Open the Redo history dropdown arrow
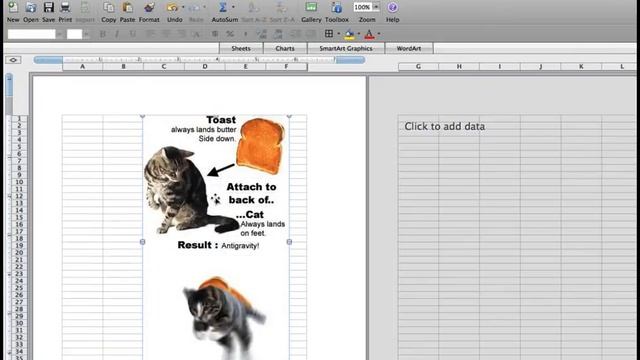The width and height of the screenshot is (640, 360). point(204,7)
